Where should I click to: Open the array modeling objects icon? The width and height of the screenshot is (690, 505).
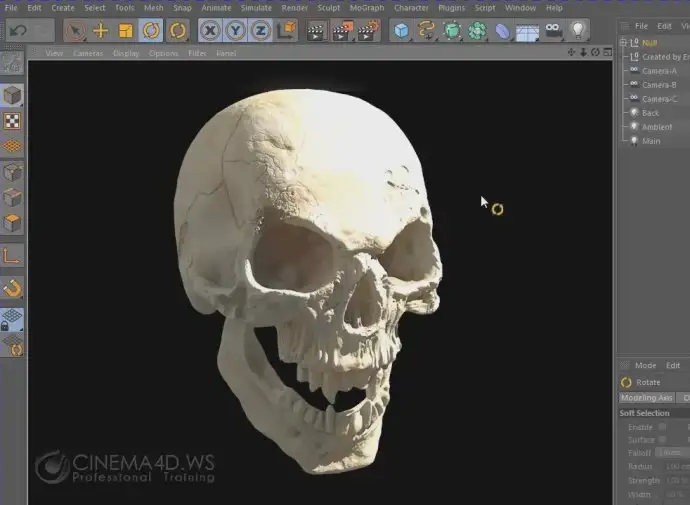[477, 31]
